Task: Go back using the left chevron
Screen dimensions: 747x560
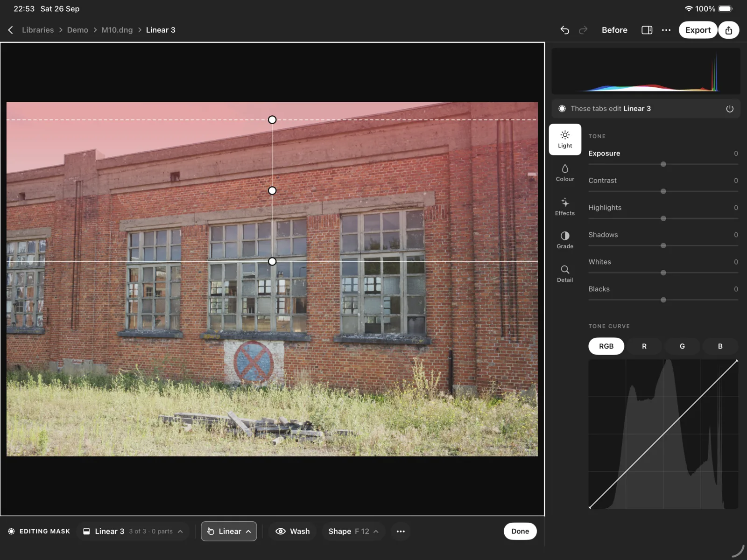Action: tap(11, 30)
